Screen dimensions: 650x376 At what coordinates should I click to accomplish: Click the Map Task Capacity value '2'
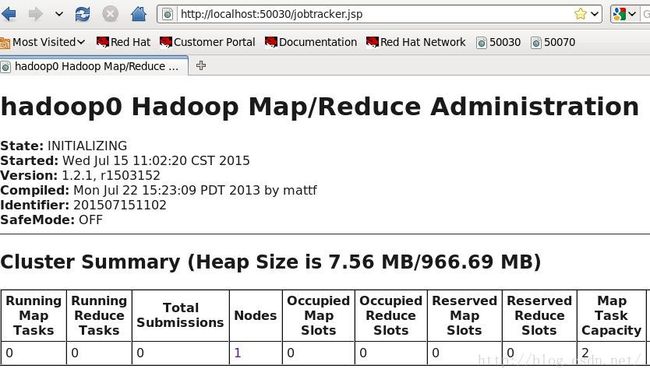(585, 353)
